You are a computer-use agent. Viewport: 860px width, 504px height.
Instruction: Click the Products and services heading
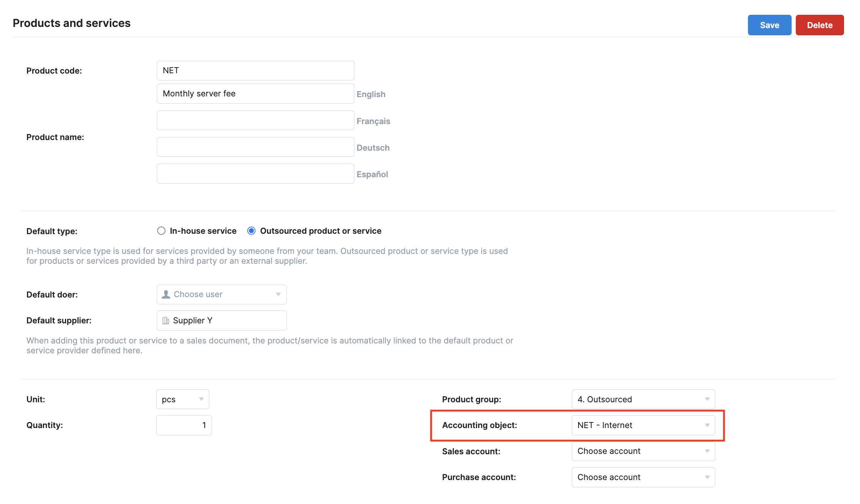(x=71, y=23)
